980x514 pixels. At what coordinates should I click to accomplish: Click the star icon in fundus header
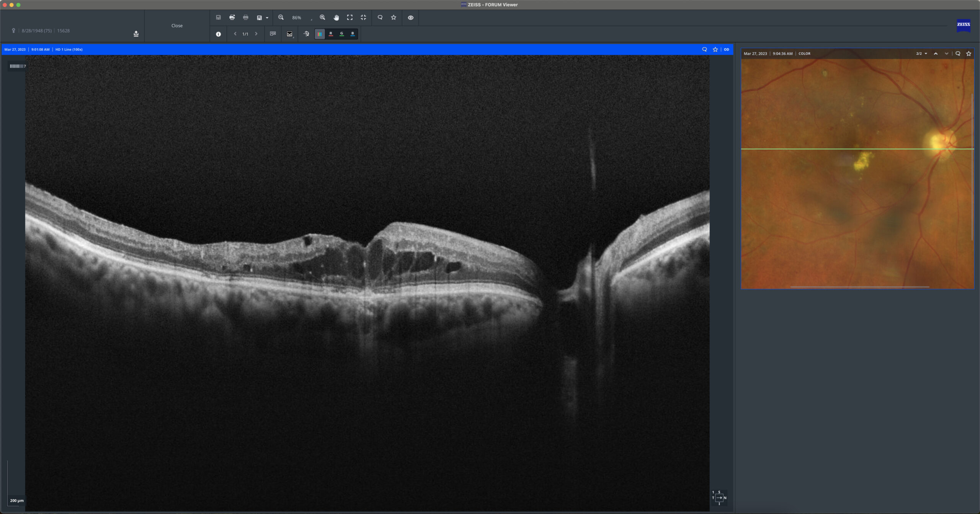(969, 54)
